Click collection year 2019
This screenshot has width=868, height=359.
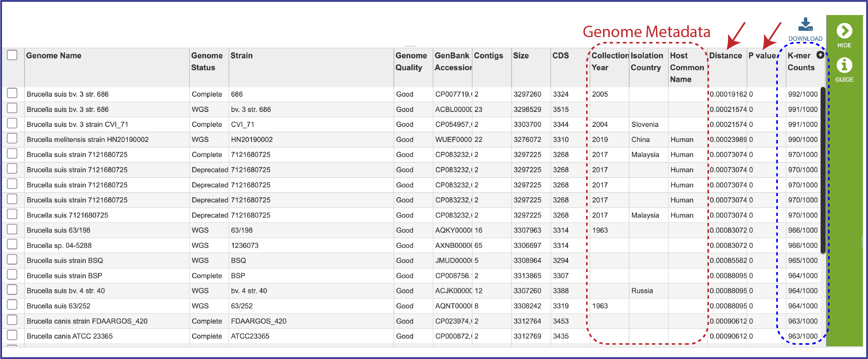[x=599, y=140]
